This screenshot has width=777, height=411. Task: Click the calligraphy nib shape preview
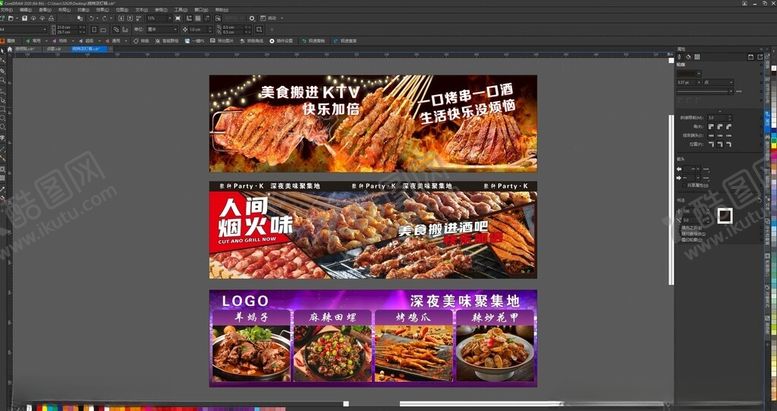pos(724,215)
